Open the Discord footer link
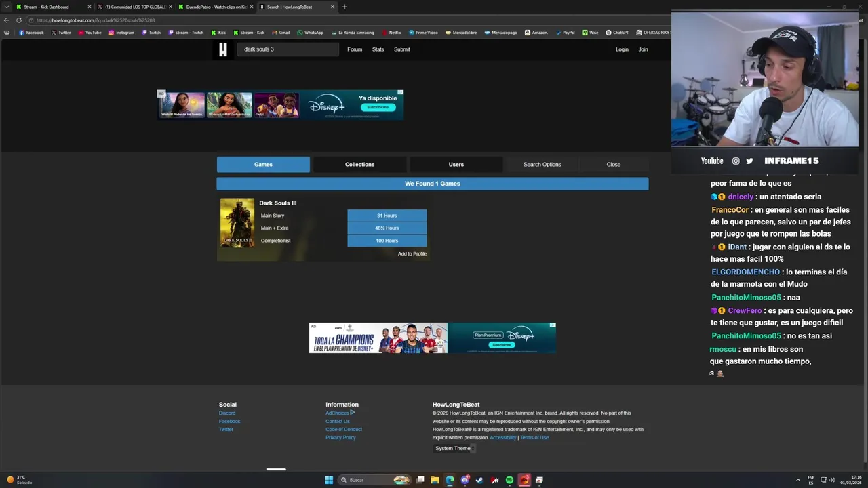 (227, 413)
